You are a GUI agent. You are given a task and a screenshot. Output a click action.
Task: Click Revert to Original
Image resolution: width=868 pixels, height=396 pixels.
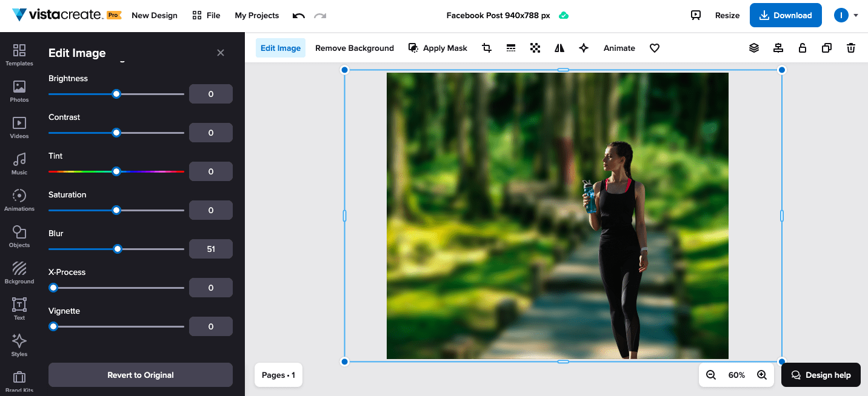pyautogui.click(x=140, y=375)
